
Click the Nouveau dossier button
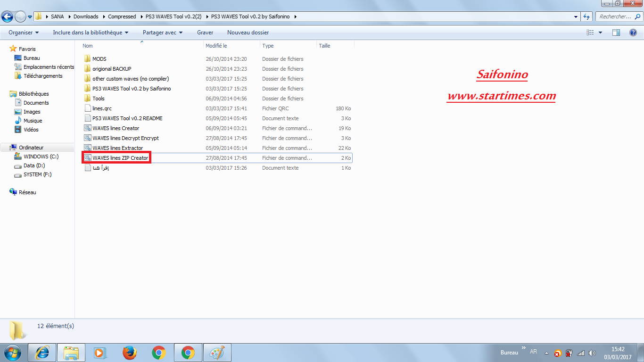[248, 33]
